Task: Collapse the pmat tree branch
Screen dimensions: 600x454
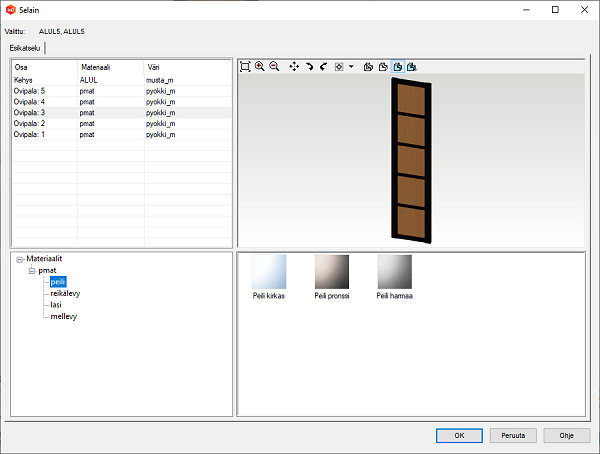Action: [31, 271]
